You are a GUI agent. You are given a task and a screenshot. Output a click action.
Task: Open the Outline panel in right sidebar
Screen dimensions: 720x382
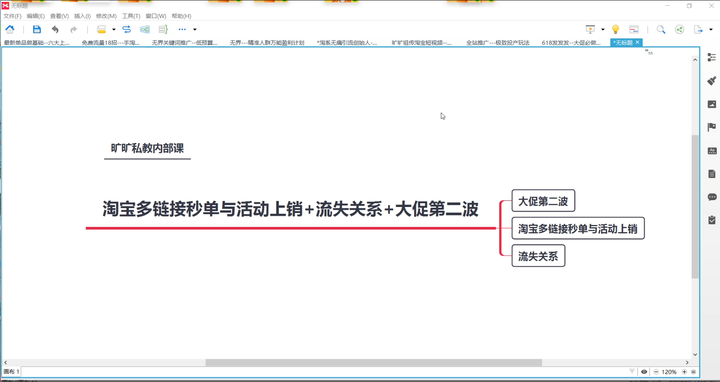click(712, 57)
